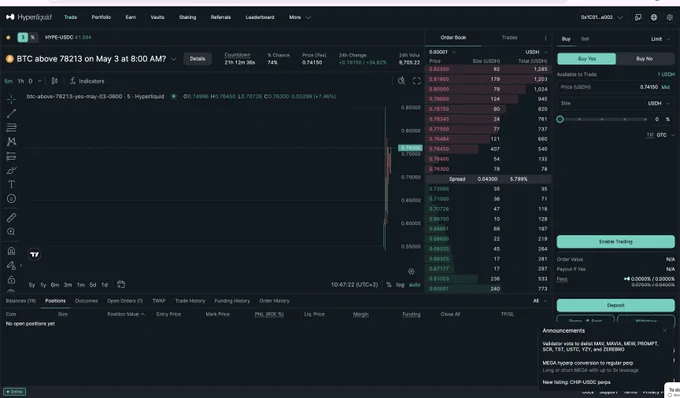680x398 pixels.
Task: Toggle magnet mode for drawings
Action: [12, 251]
